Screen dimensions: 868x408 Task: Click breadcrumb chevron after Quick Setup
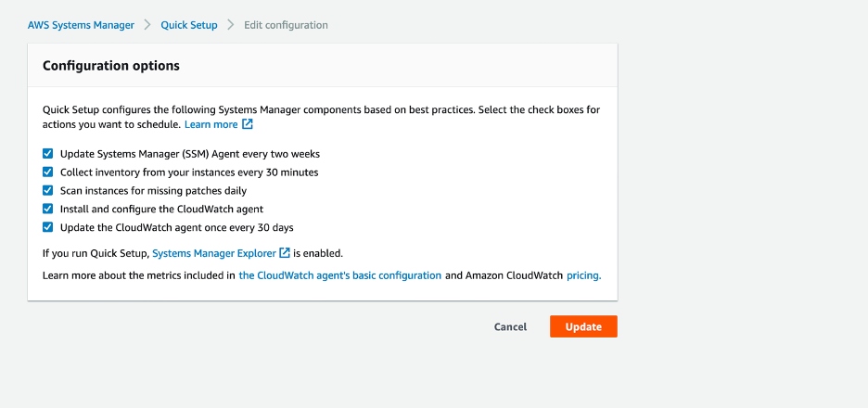click(x=231, y=25)
